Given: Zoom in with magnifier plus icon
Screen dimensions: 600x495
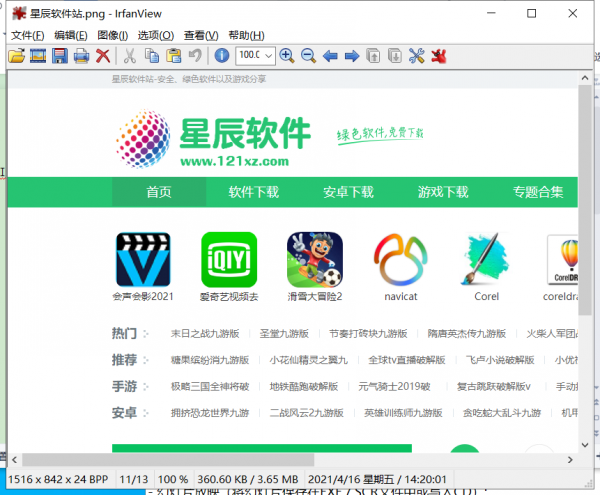Looking at the screenshot, I should pos(287,56).
